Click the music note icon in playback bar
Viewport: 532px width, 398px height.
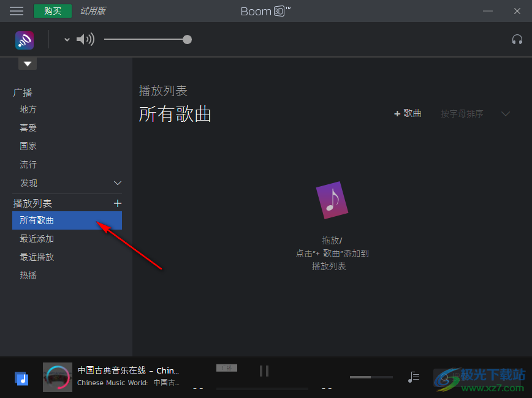[x=414, y=377]
